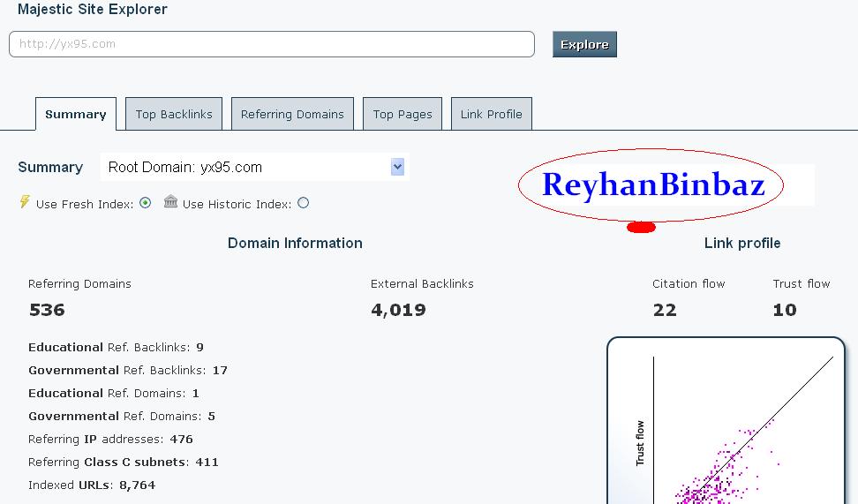Click the Trust flow value 10
Image resolution: width=858 pixels, height=504 pixels.
coord(785,310)
